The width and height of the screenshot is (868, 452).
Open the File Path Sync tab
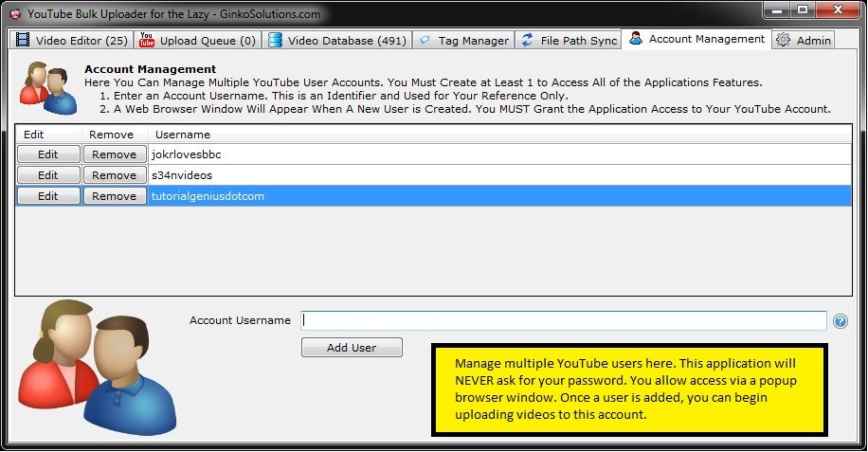(570, 41)
